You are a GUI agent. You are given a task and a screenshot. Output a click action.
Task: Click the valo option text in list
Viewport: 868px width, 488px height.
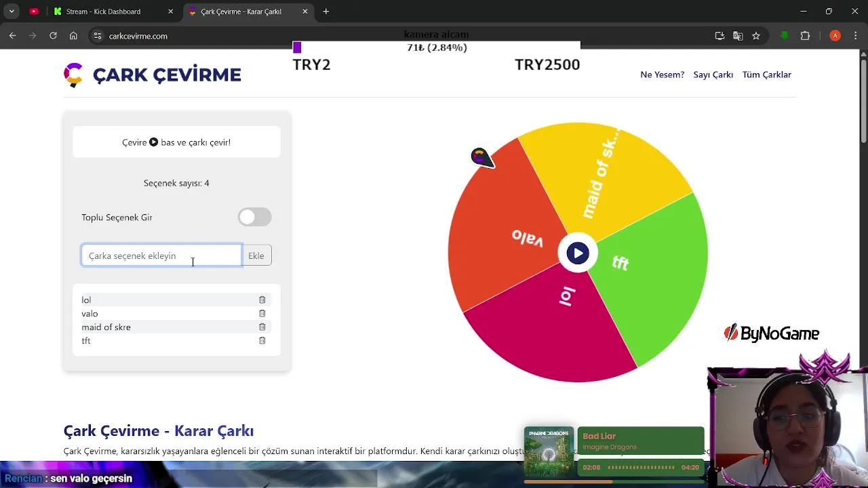[x=90, y=313]
